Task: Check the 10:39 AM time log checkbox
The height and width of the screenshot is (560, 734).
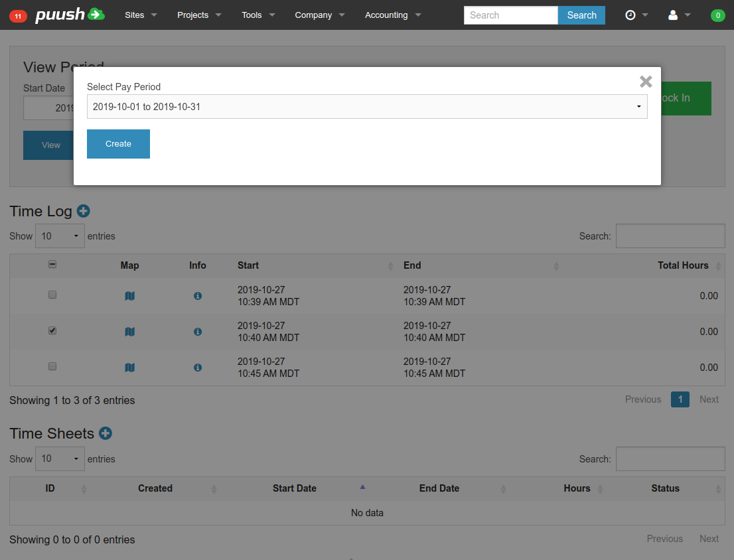Action: click(x=52, y=295)
